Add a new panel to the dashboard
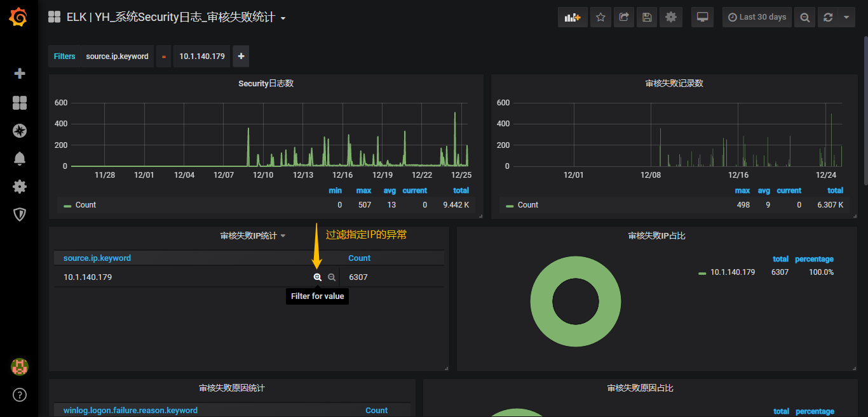 [571, 17]
